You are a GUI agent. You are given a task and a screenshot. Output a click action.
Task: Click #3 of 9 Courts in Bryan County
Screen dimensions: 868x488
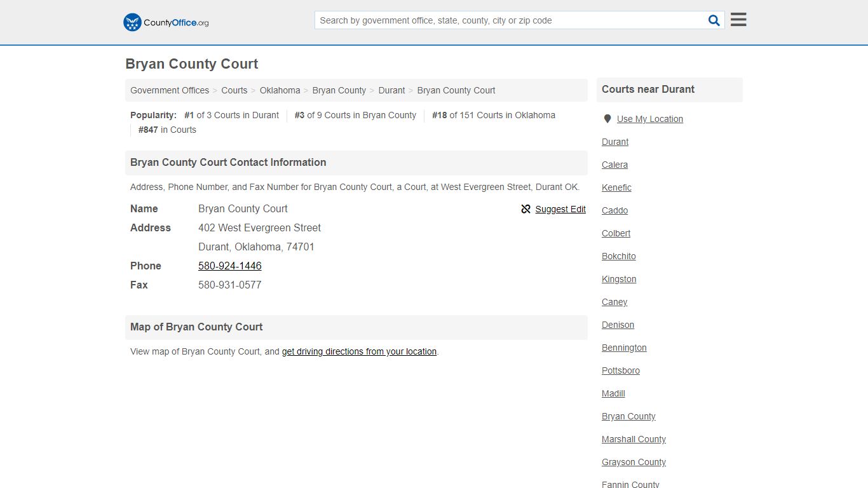pos(355,115)
